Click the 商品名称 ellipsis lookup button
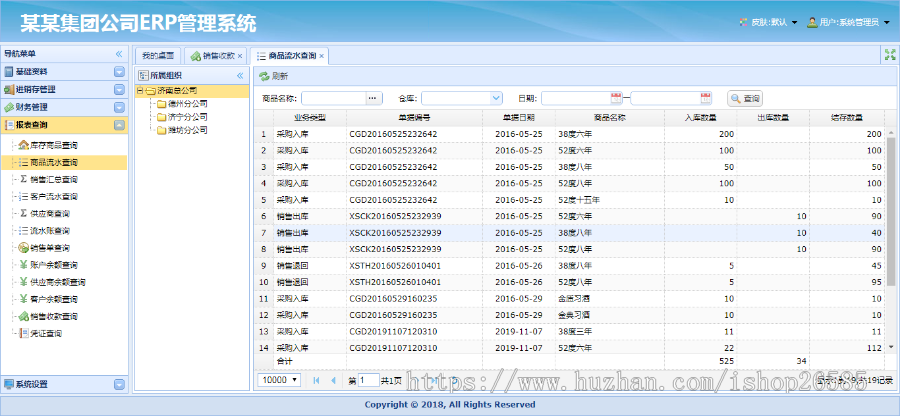Screen dimensions: 900x416 pyautogui.click(x=374, y=98)
